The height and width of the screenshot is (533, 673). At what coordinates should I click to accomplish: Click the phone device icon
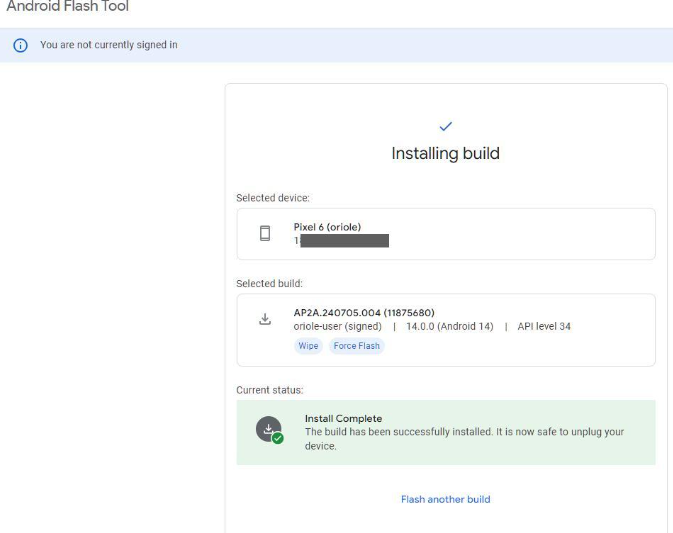265,233
